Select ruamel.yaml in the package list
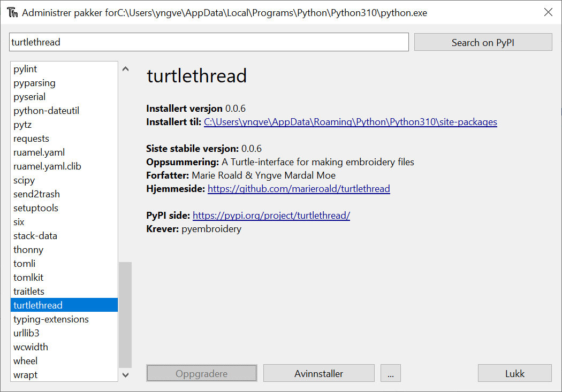The image size is (562, 392). click(x=64, y=152)
